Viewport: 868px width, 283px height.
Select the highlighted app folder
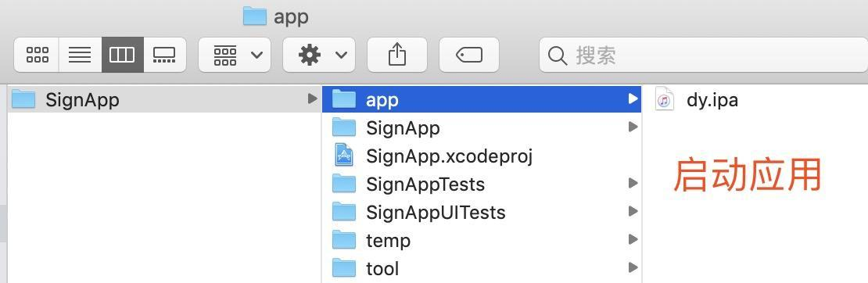click(481, 100)
